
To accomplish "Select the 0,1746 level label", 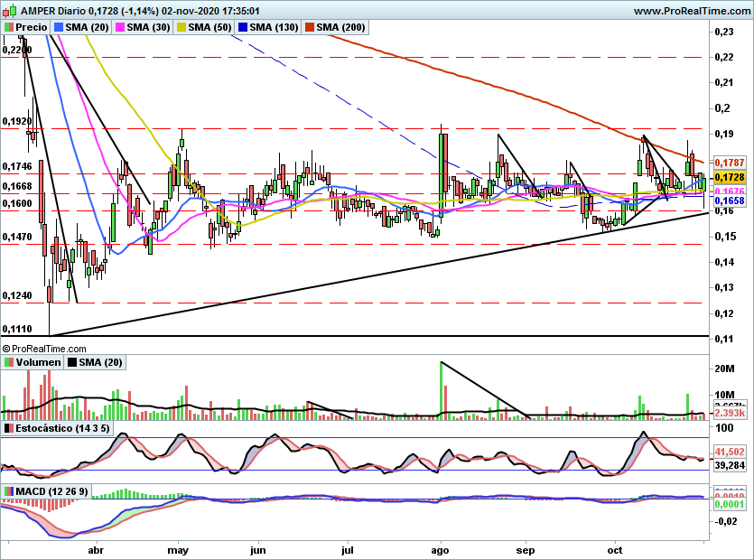I will click(x=17, y=166).
